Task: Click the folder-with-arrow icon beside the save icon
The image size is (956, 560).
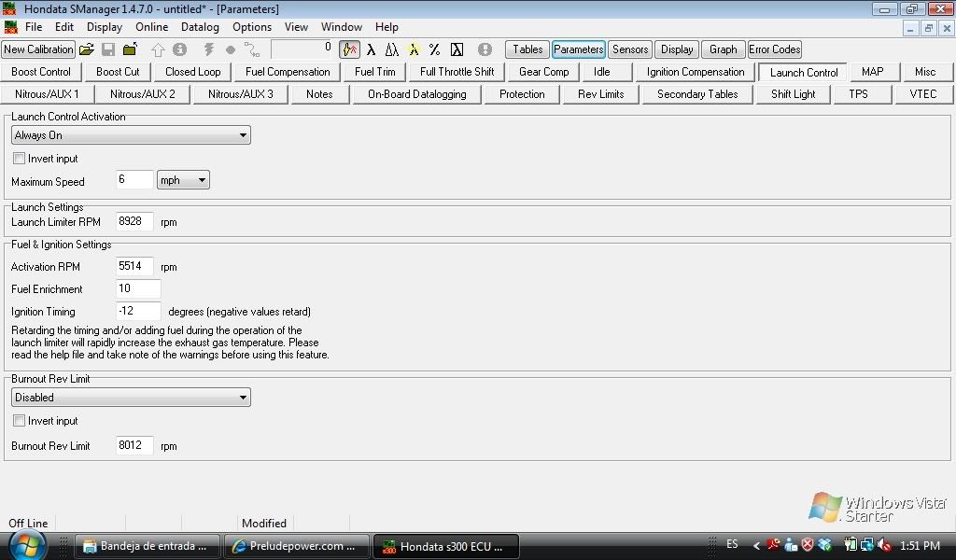Action: point(130,49)
